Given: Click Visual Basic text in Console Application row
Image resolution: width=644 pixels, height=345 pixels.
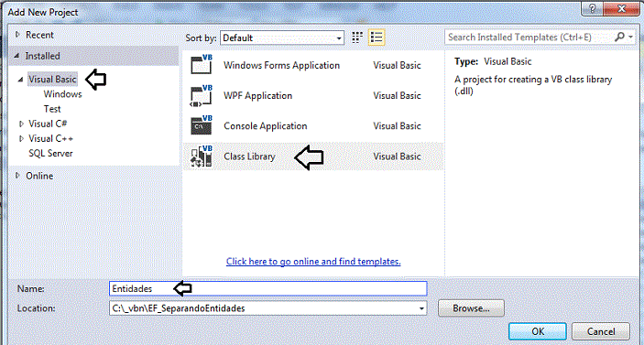Looking at the screenshot, I should (x=397, y=126).
